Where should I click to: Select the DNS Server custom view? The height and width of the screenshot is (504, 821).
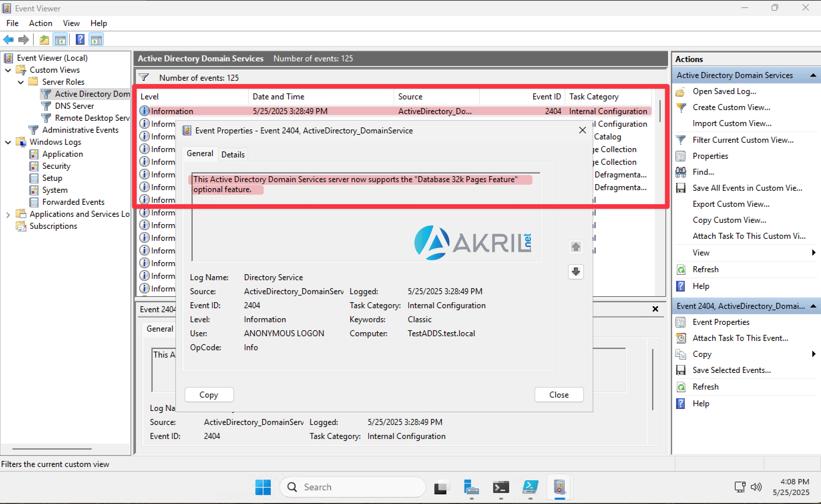click(x=74, y=106)
